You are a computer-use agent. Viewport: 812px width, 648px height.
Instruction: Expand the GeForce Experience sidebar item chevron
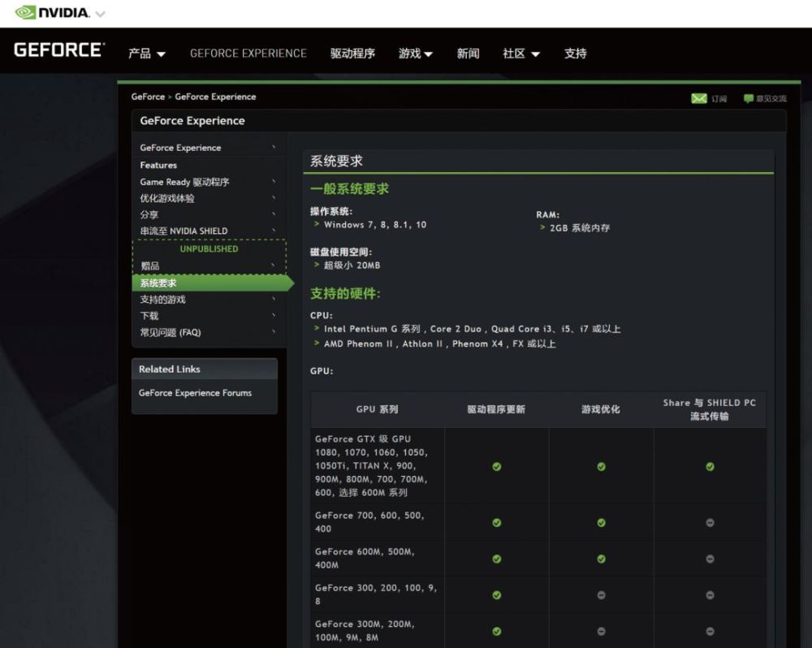(274, 148)
